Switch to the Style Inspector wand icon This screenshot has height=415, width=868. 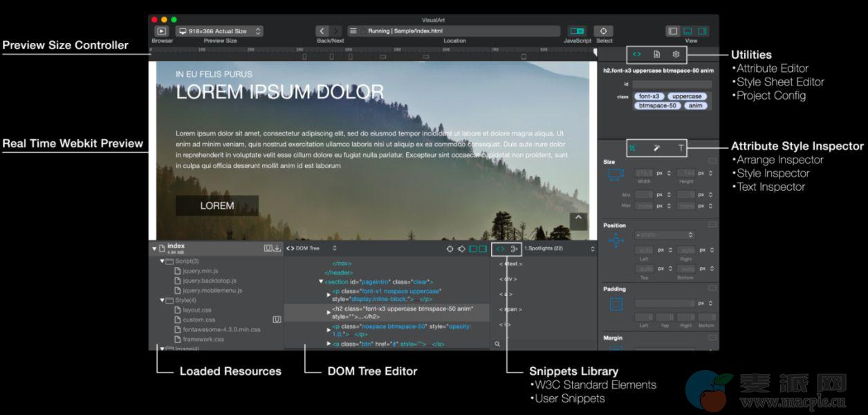[656, 147]
